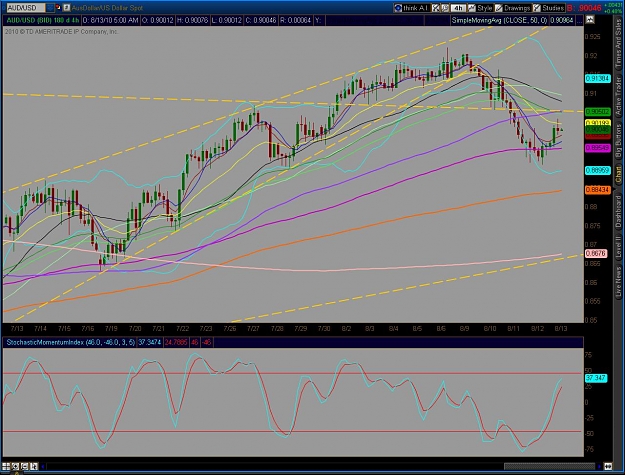Click the AUD/USD (BID) 180 d 4h label
The width and height of the screenshot is (625, 475).
(x=41, y=20)
